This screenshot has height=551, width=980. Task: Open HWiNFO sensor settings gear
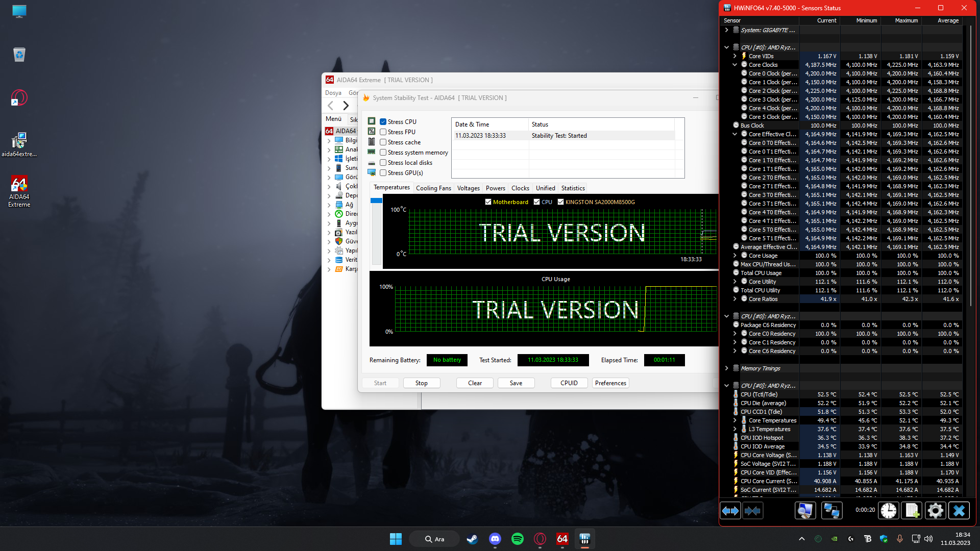936,511
